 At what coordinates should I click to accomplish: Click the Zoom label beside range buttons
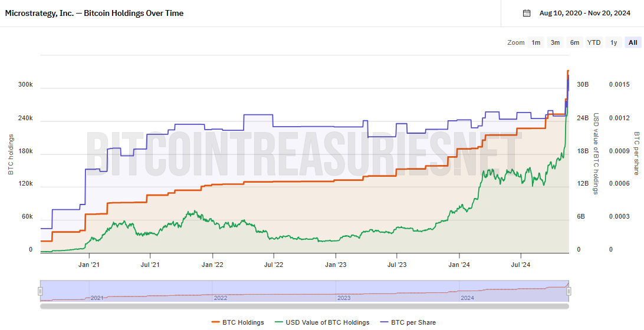[516, 42]
